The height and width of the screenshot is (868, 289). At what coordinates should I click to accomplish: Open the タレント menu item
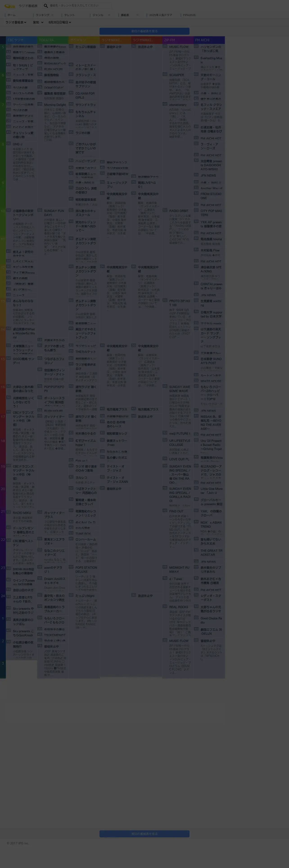tap(69, 15)
